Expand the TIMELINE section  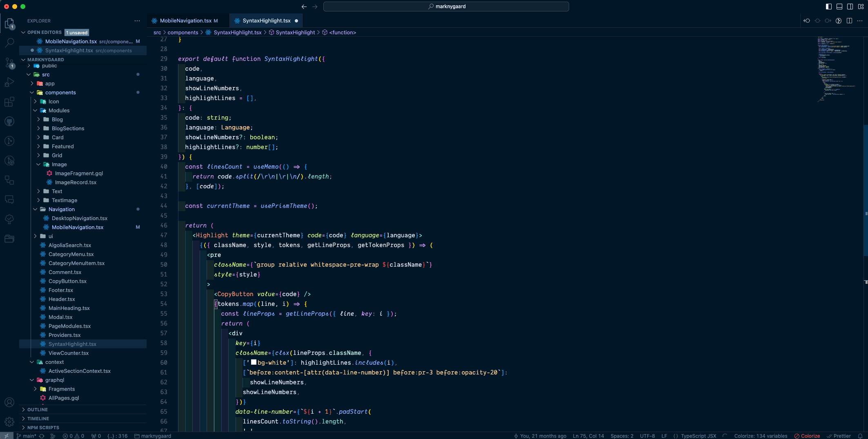tap(38, 419)
